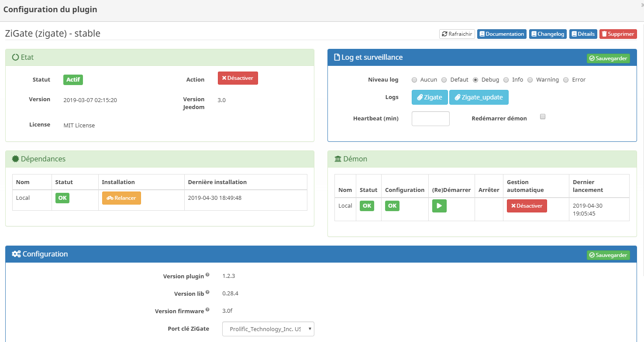The image size is (644, 342).
Task: Click the Version plugin help icon
Action: click(x=207, y=275)
